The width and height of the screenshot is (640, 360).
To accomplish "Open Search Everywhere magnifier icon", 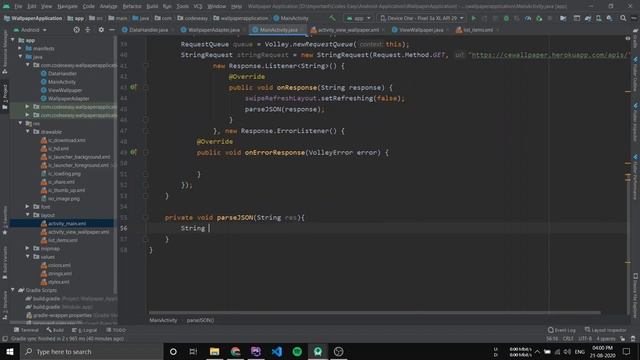I will click(x=623, y=18).
